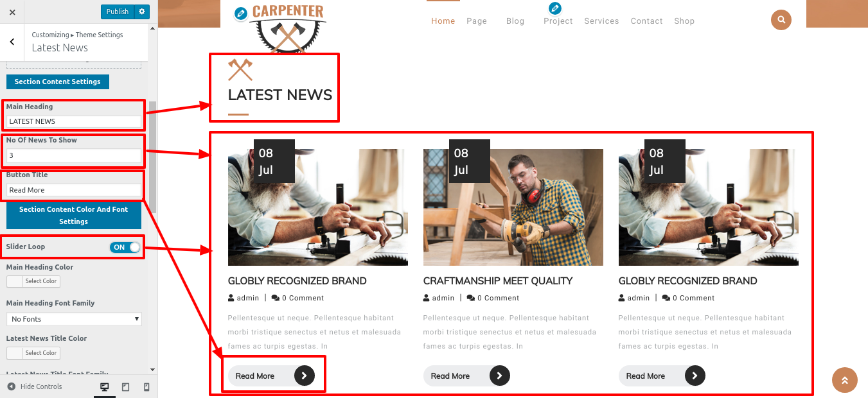Focus the Main Heading text field
The image size is (868, 398).
[x=74, y=121]
